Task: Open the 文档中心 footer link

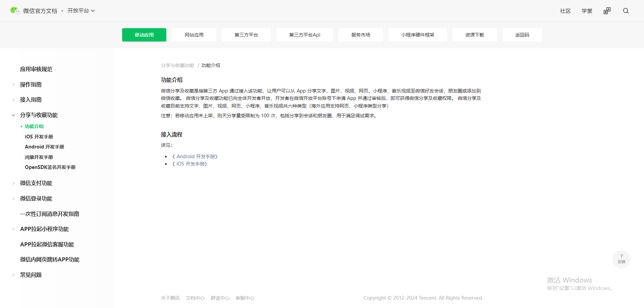Action: point(195,298)
